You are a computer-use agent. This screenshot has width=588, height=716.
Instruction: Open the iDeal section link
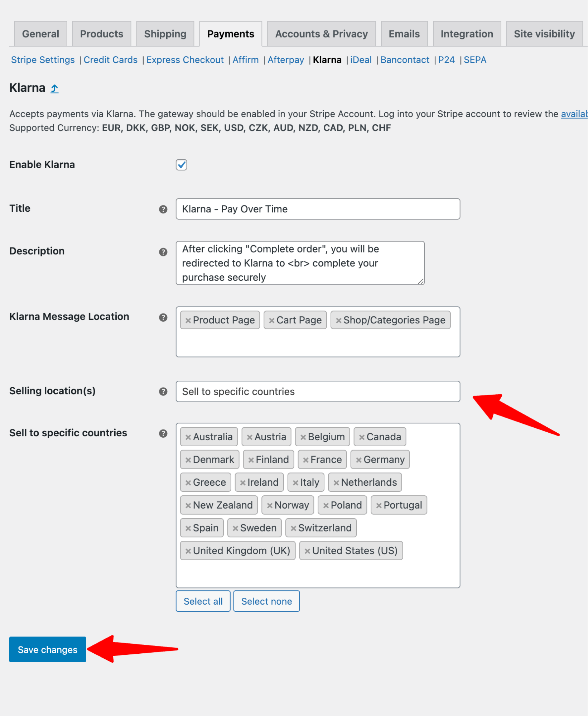[x=361, y=60]
